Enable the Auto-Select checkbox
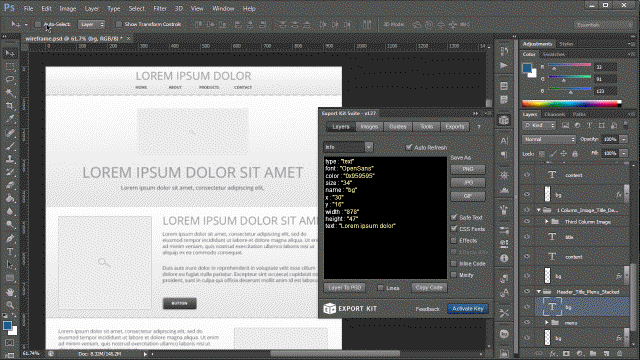This screenshot has width=640, height=360. (x=38, y=24)
